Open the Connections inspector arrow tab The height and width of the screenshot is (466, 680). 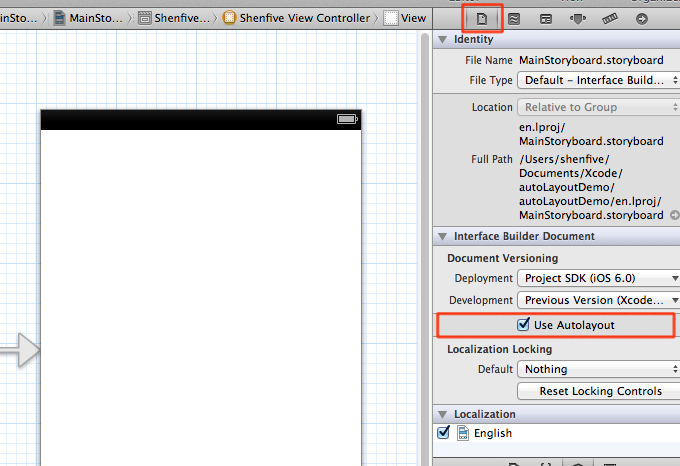(x=642, y=19)
